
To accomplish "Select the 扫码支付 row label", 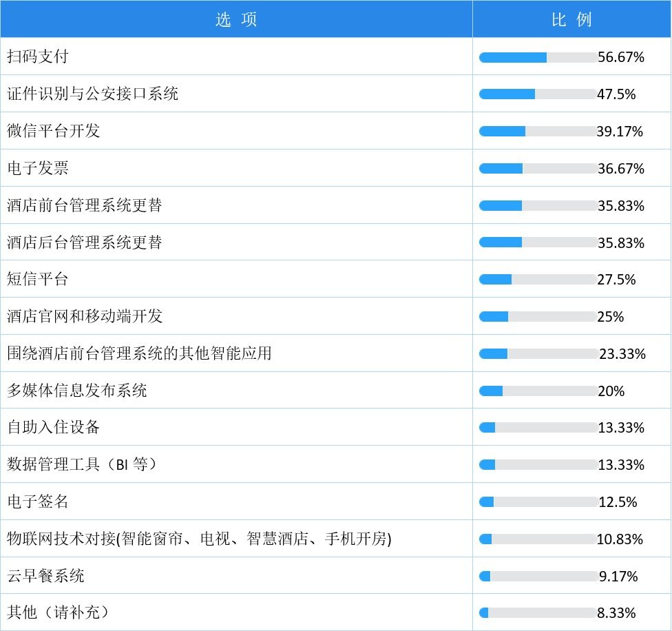I will pyautogui.click(x=38, y=56).
